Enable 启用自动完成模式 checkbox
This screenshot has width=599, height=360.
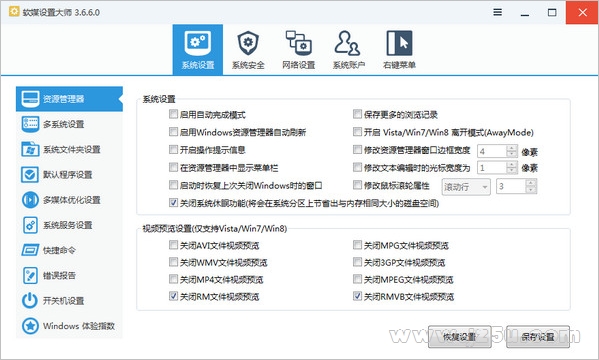click(x=173, y=114)
